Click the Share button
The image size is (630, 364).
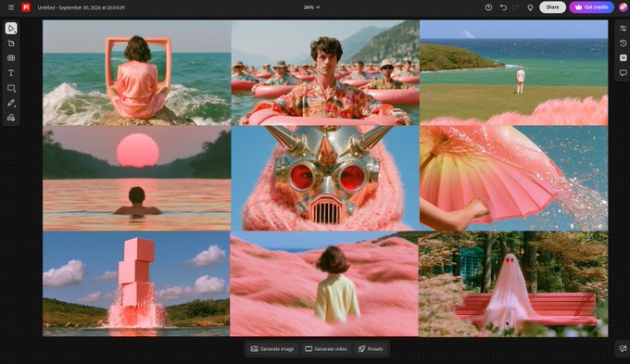click(x=552, y=7)
